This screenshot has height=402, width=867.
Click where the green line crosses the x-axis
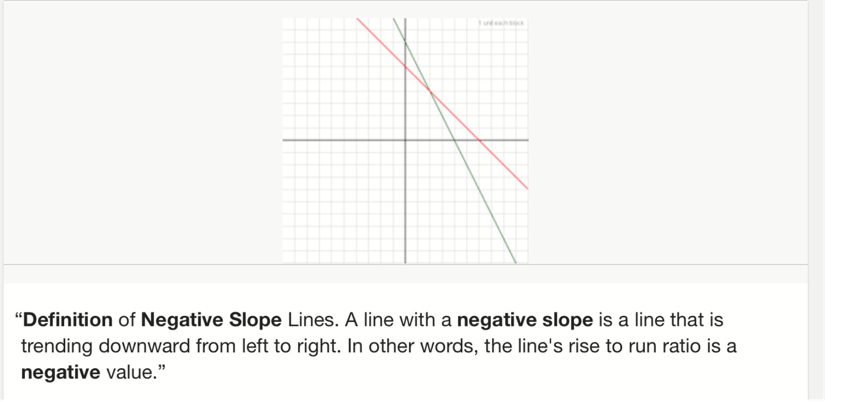pyautogui.click(x=453, y=140)
